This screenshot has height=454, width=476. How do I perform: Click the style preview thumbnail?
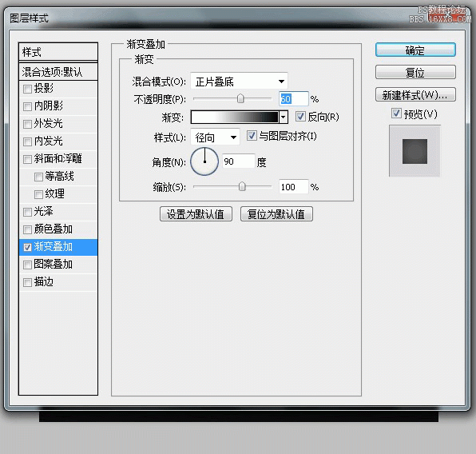pos(415,151)
